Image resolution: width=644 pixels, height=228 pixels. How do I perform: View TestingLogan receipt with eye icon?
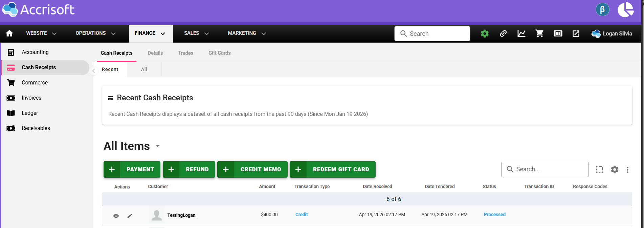tap(116, 216)
